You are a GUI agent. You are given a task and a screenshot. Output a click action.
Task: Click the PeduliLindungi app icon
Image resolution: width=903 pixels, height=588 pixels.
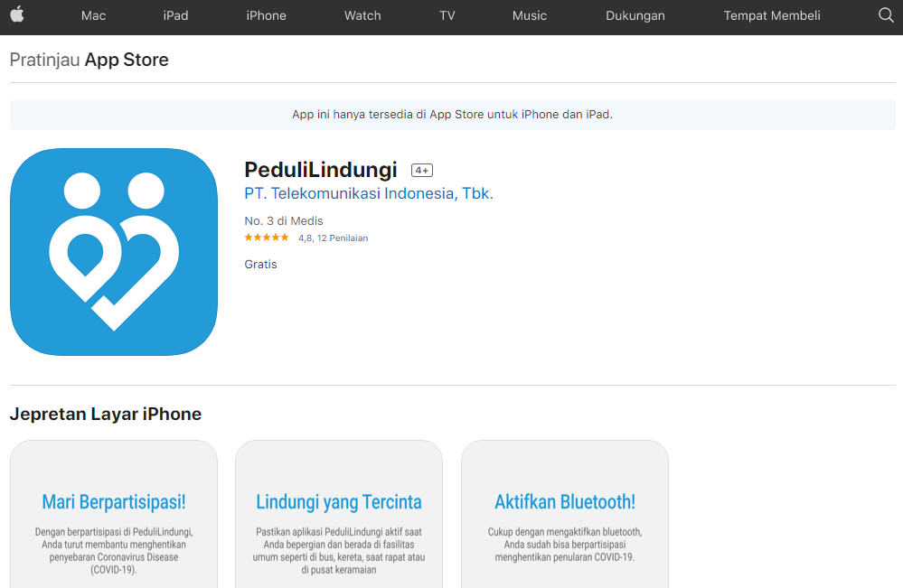point(114,252)
